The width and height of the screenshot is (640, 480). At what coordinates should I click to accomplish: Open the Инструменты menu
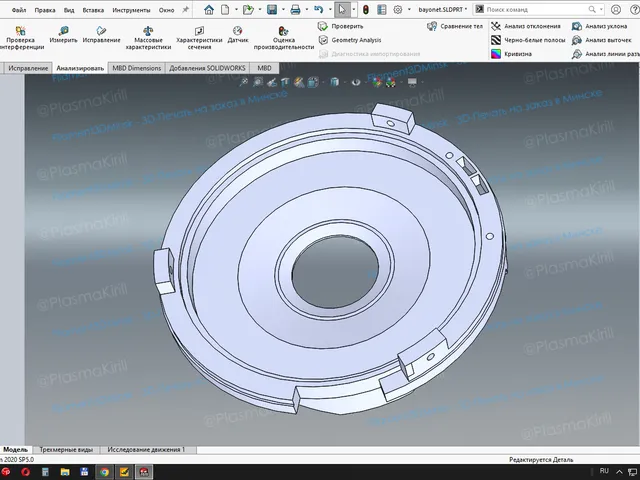pos(131,10)
